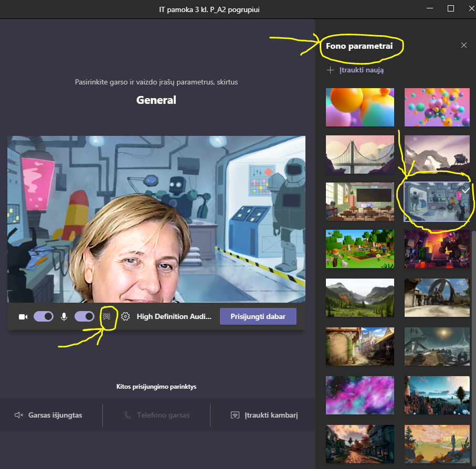The height and width of the screenshot is (469, 476).
Task: Select sci-fi ring structure background
Action: [x=437, y=297]
